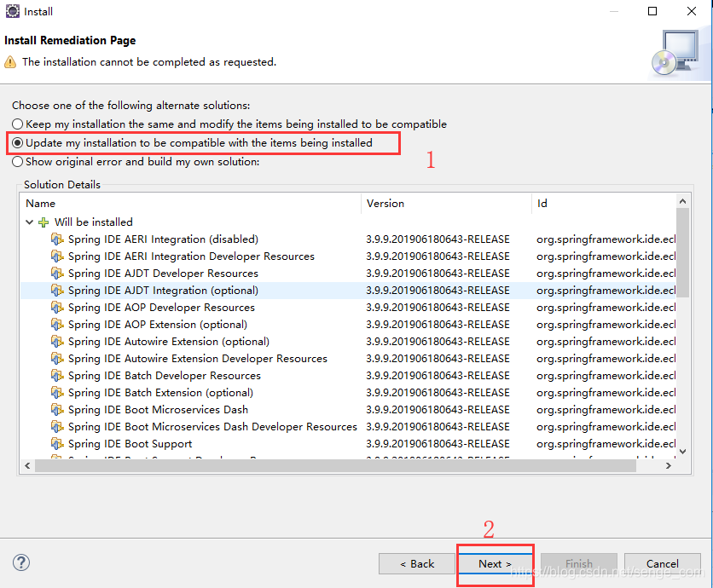Select Spring IDE Batch Extension (optional) row

[348, 393]
